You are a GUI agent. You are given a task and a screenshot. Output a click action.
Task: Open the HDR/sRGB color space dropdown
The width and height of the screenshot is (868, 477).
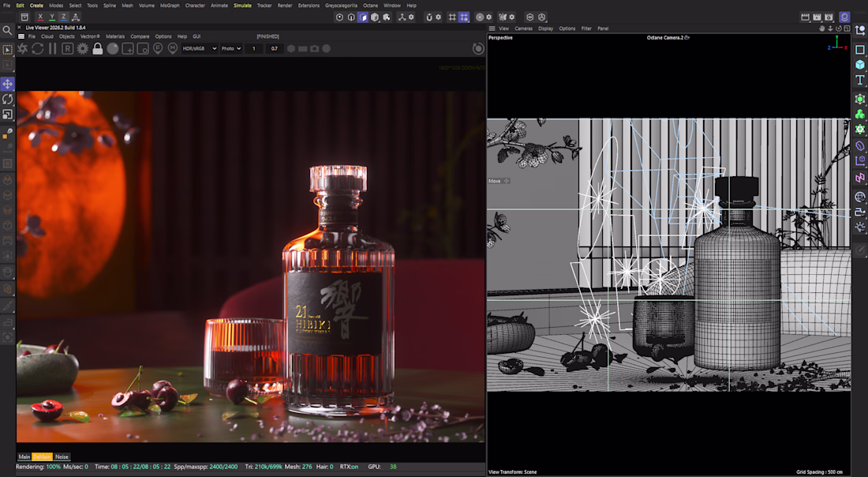coord(200,49)
